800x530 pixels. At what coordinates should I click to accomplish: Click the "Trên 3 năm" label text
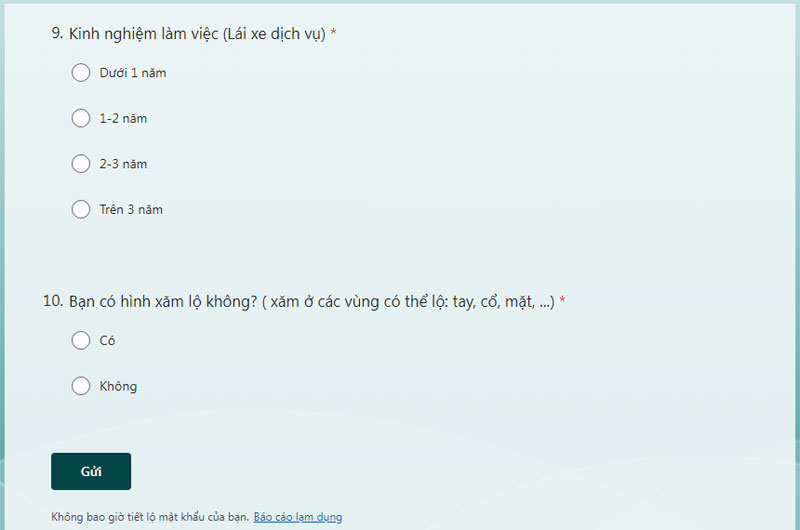(131, 210)
